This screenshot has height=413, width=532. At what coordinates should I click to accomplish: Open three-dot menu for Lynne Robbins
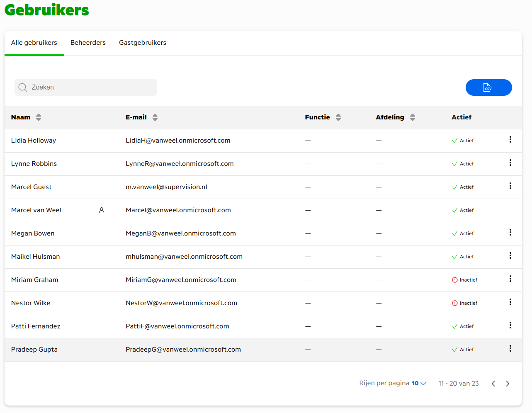510,163
